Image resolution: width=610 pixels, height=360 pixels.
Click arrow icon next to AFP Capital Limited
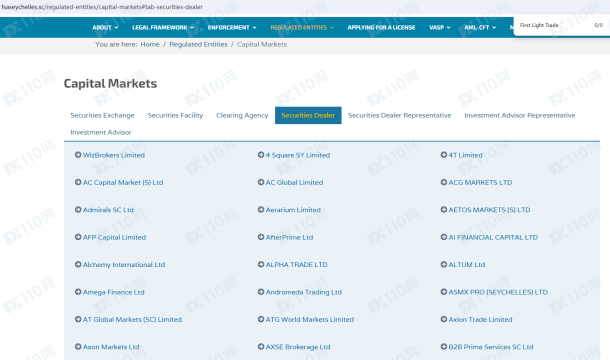[x=78, y=237]
